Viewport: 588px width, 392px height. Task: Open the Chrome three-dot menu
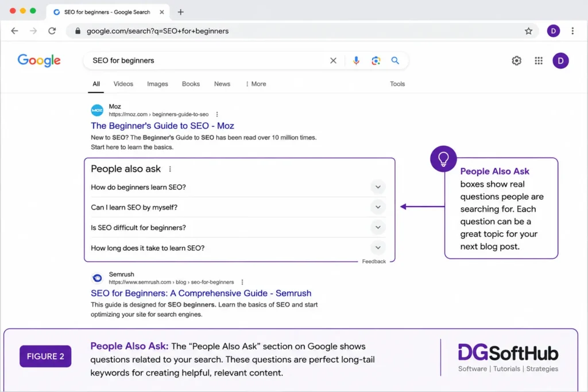572,31
